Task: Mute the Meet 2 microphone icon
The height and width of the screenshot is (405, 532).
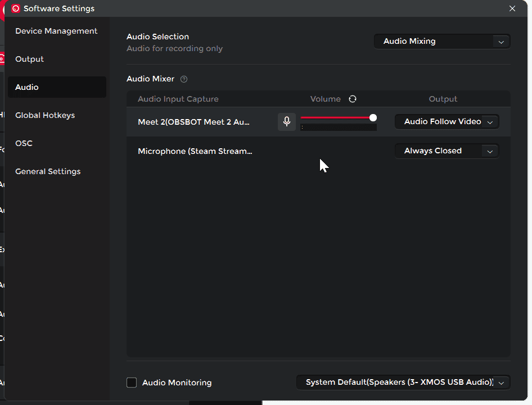Action: (287, 121)
